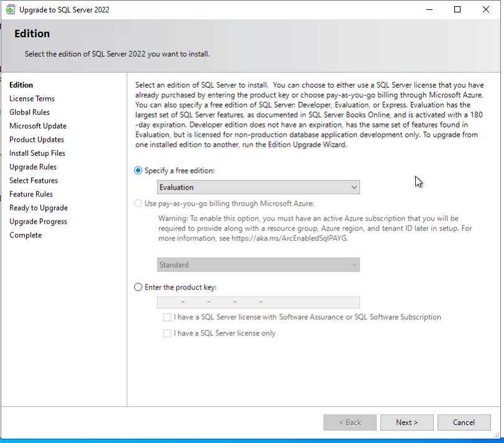This screenshot has height=443, width=504.
Task: Click the Next button to proceed
Action: tap(406, 422)
